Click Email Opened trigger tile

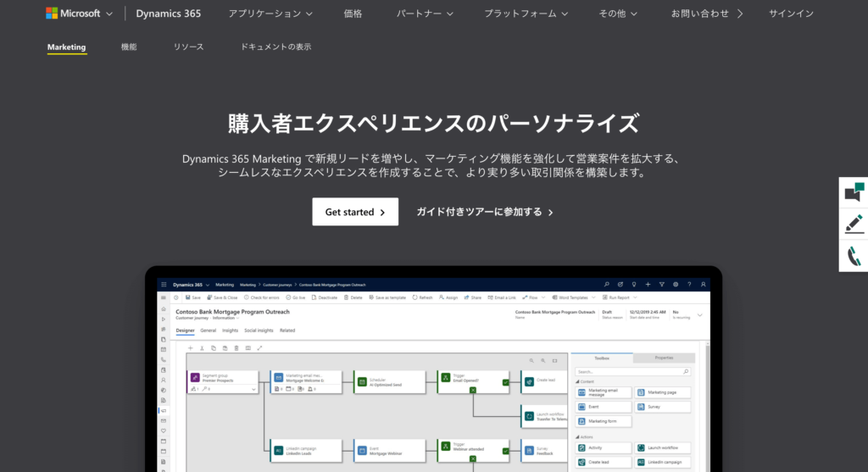click(473, 382)
